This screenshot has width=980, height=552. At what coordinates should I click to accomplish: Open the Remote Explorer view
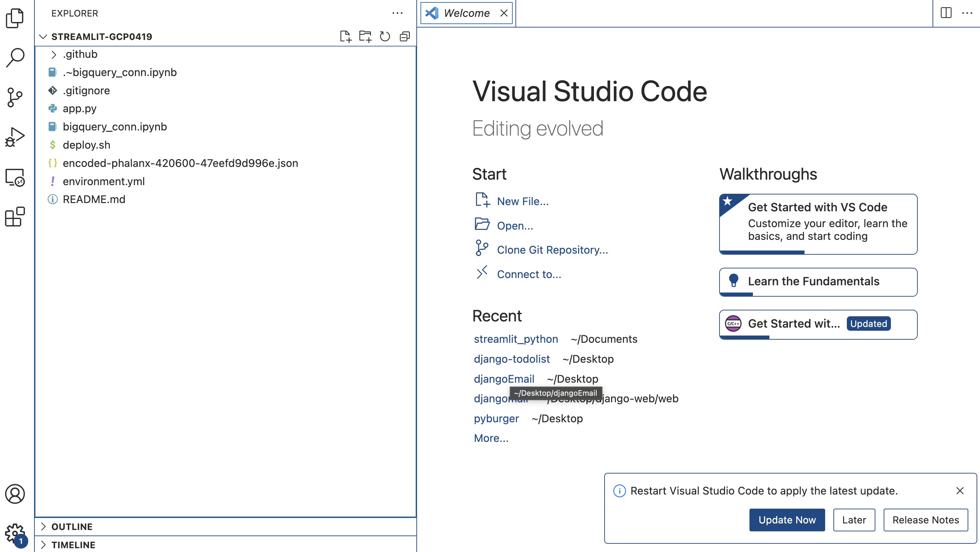(15, 177)
